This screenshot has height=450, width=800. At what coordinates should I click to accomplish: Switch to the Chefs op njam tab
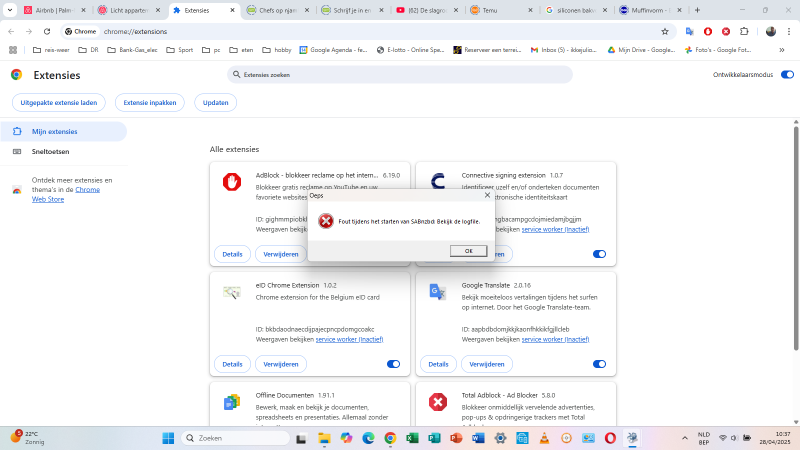click(x=278, y=10)
